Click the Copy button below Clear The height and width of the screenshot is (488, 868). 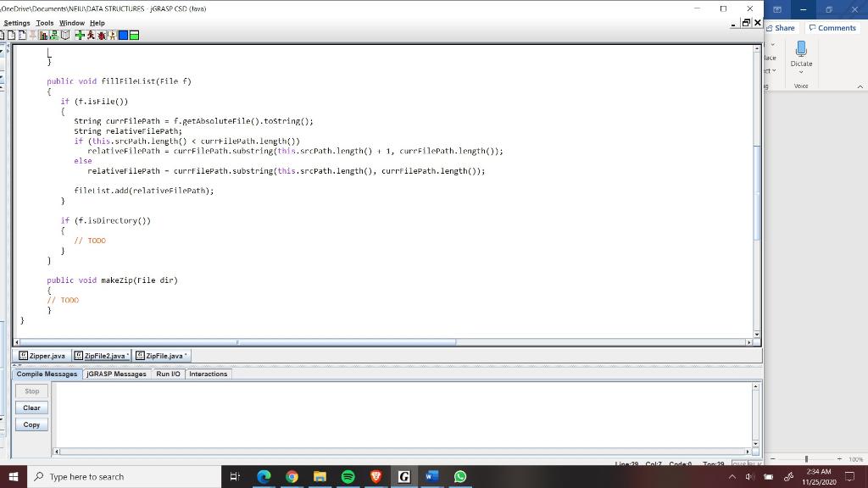click(x=31, y=424)
